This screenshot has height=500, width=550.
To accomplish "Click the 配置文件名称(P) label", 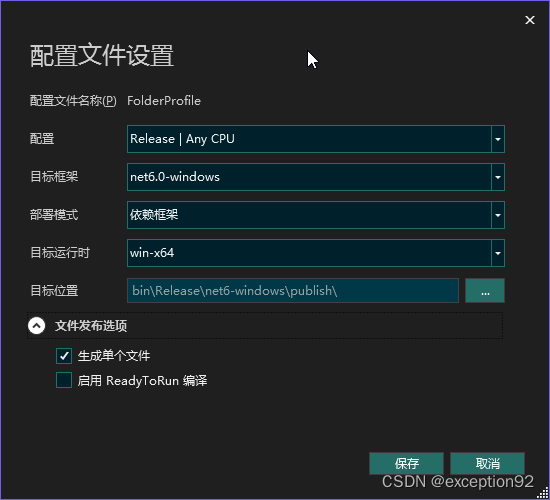I will (73, 101).
